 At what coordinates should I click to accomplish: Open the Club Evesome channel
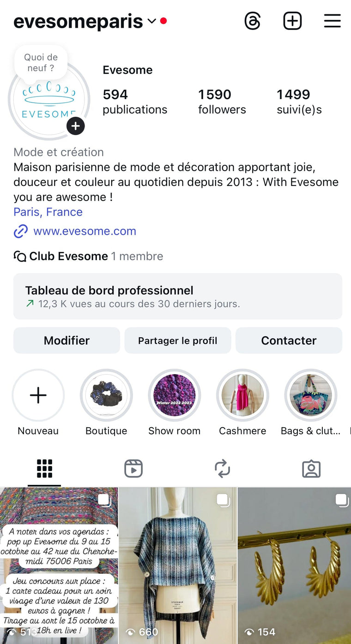click(x=68, y=256)
